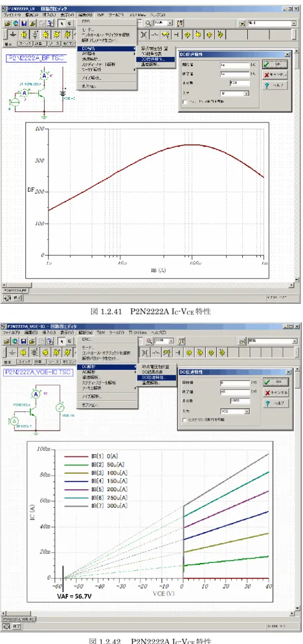Click start value field in VCE-IC dialog
303x644 pixels.
coord(235,382)
